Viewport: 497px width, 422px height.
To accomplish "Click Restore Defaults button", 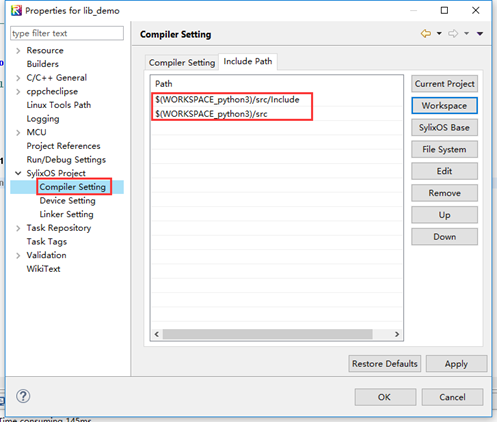I will [x=385, y=364].
